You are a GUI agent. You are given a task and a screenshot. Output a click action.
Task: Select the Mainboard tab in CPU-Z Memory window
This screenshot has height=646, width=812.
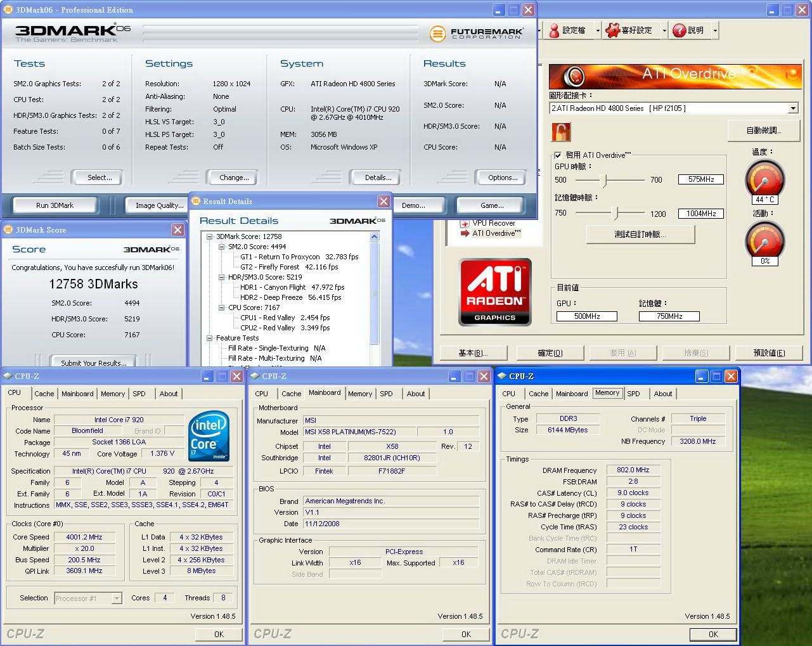pyautogui.click(x=572, y=394)
